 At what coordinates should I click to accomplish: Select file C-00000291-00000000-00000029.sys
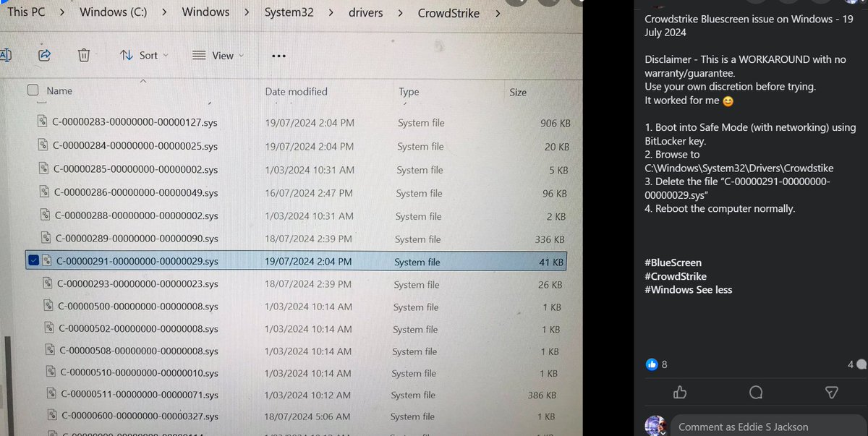137,261
